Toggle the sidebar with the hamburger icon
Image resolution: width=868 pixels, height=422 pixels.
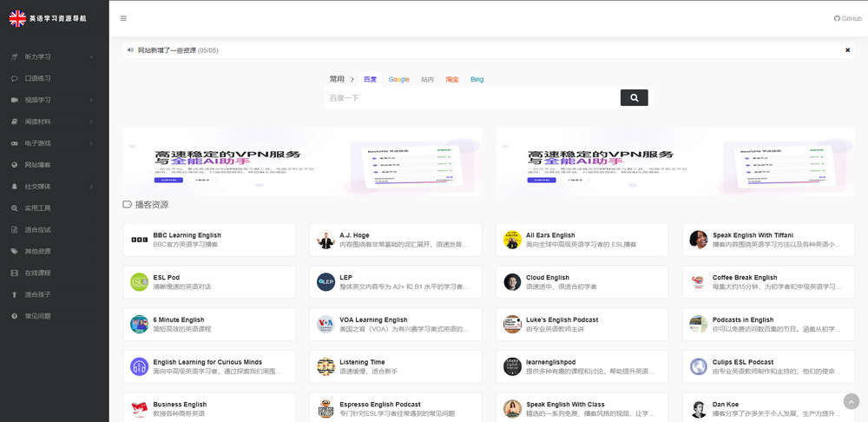[x=123, y=18]
